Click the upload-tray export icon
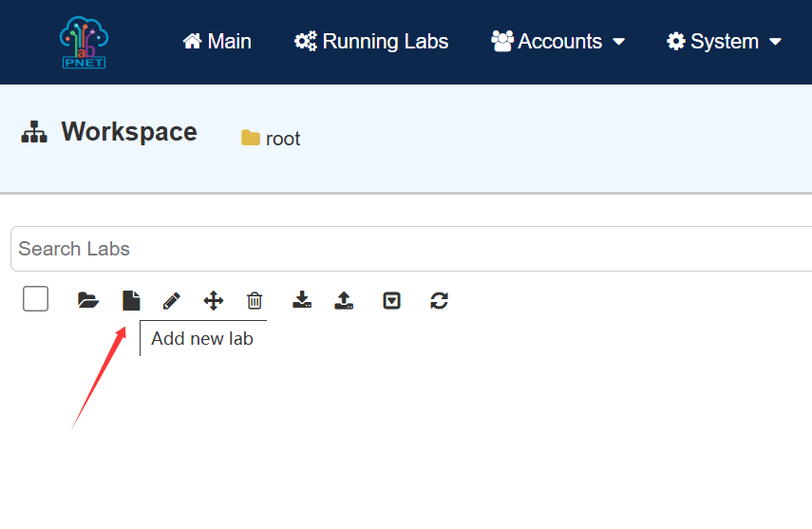 coord(344,301)
